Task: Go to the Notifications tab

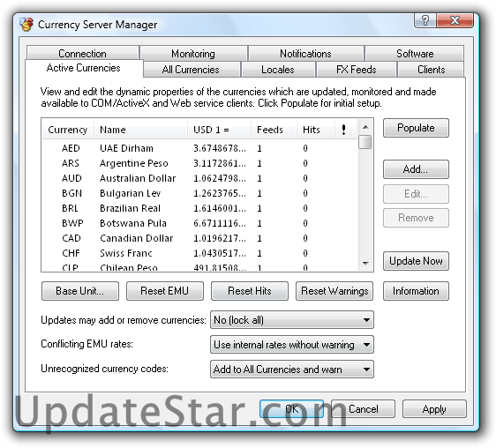Action: click(x=305, y=54)
